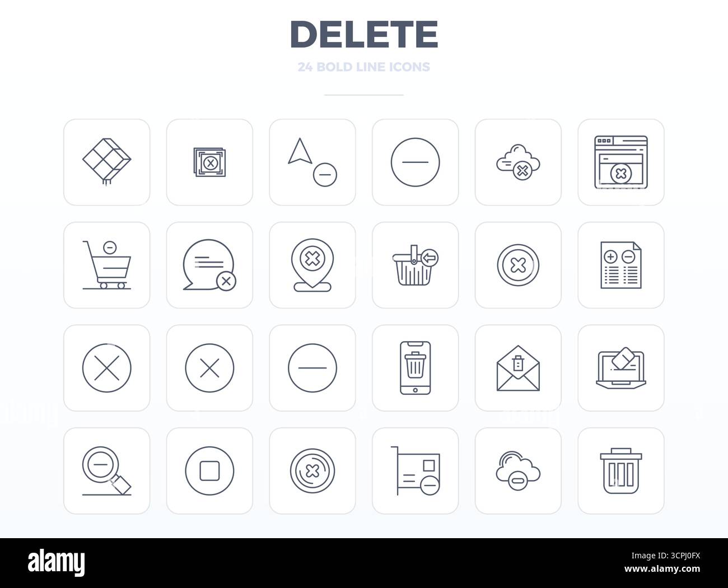Select the stacked frames with X icon
The image size is (728, 588).
[209, 163]
